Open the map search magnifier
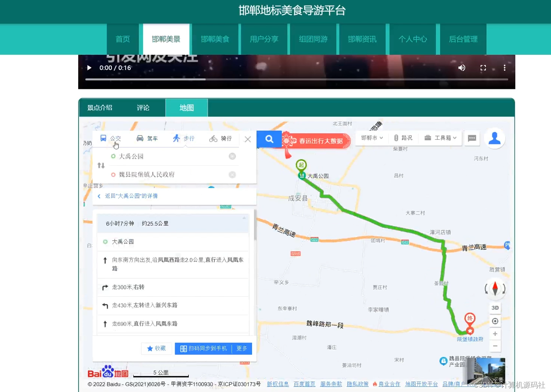 [269, 139]
